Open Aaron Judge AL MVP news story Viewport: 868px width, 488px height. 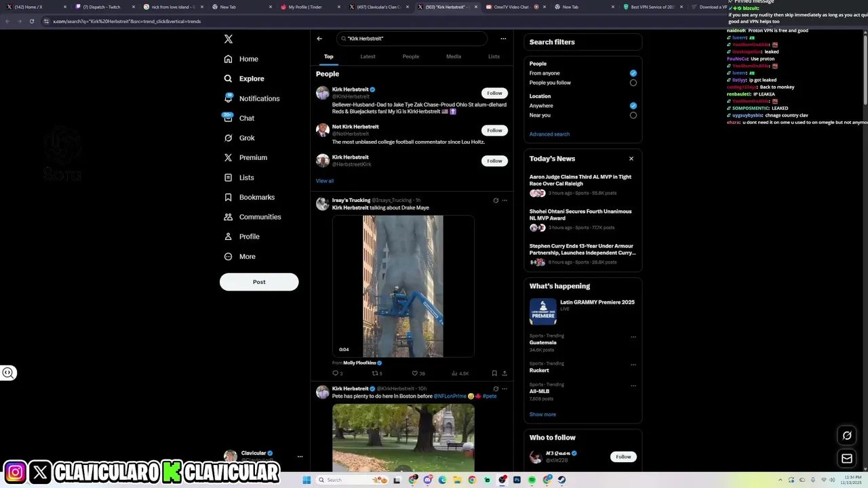click(582, 184)
